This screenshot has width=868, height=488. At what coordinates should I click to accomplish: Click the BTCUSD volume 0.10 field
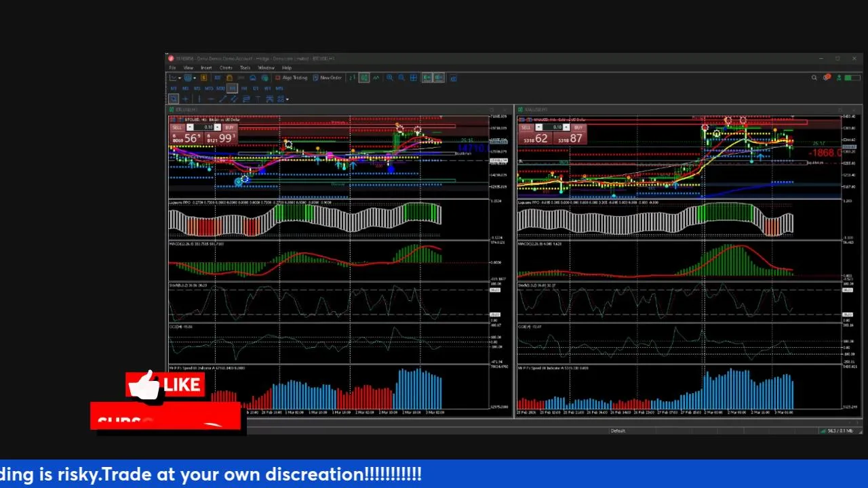pos(203,127)
